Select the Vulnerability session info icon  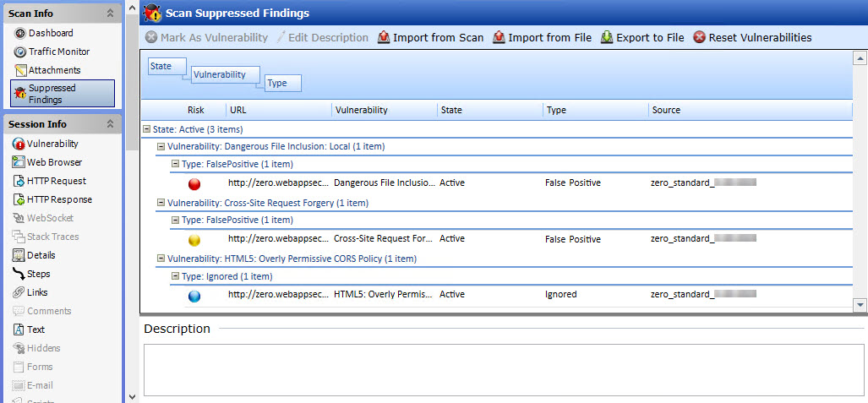point(19,144)
